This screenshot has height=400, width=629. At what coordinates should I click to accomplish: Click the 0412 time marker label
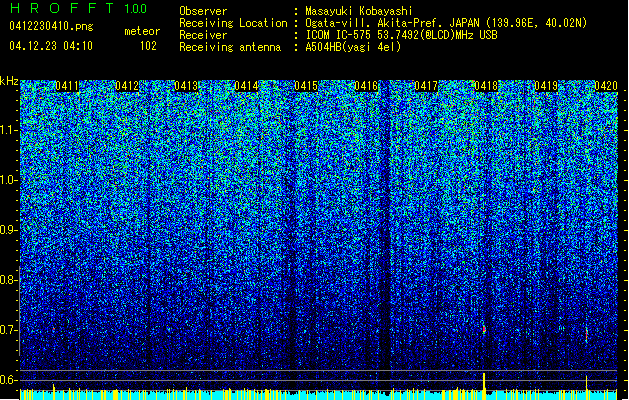point(127,86)
